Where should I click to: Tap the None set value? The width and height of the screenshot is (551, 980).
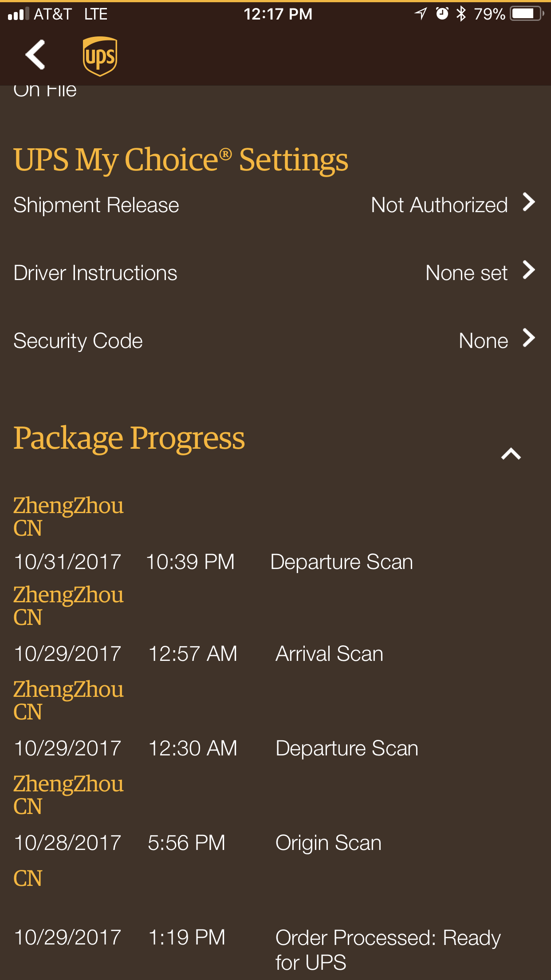pyautogui.click(x=466, y=273)
